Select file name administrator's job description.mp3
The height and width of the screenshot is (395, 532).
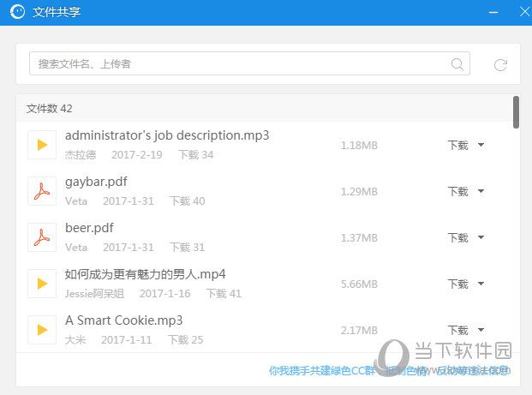167,135
